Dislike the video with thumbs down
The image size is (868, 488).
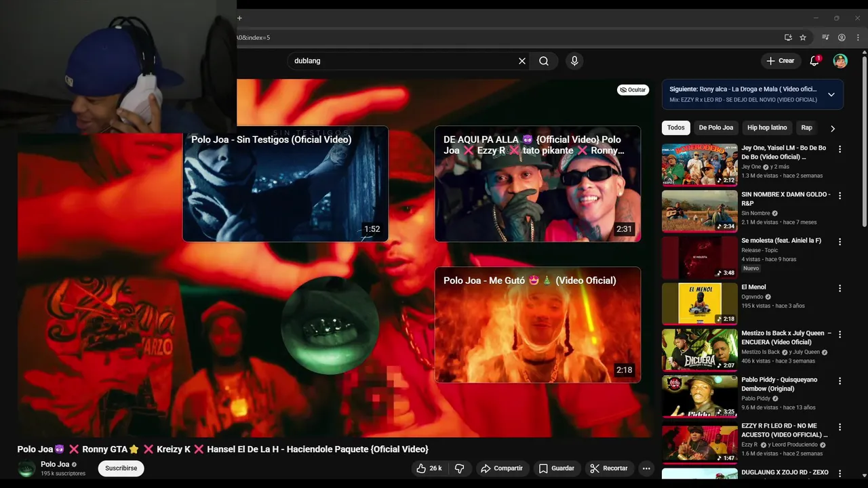[x=459, y=468]
